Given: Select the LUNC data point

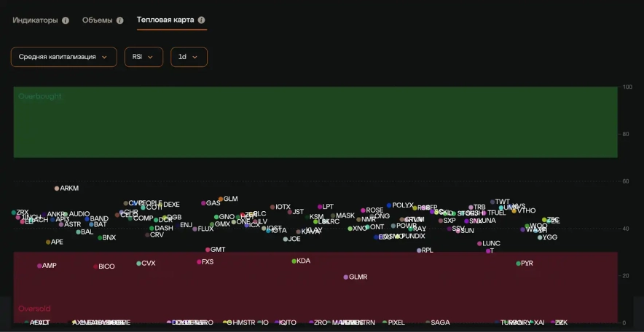Looking at the screenshot, I should pos(479,244).
